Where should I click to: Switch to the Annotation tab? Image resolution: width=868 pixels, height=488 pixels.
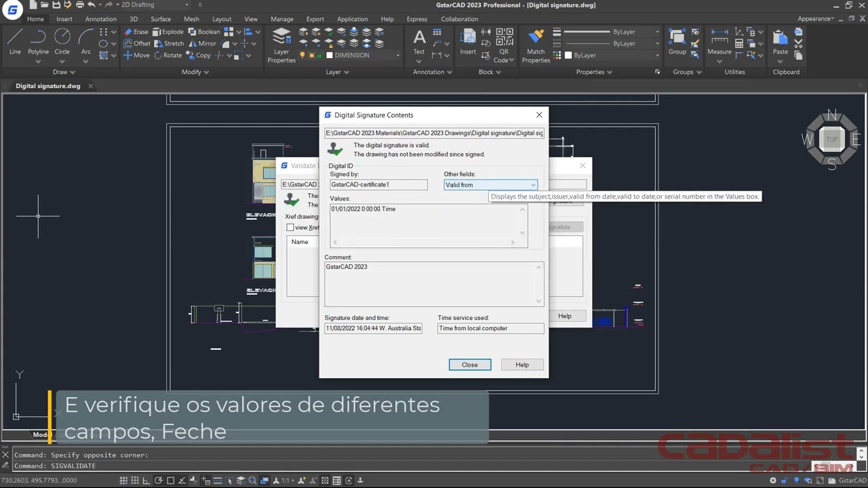click(x=101, y=19)
